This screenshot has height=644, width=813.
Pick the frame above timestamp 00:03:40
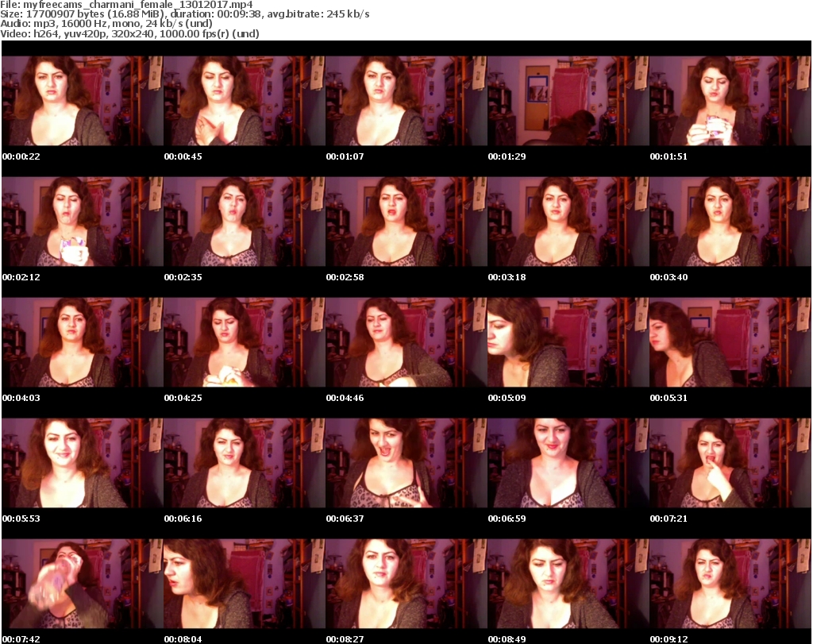point(730,222)
